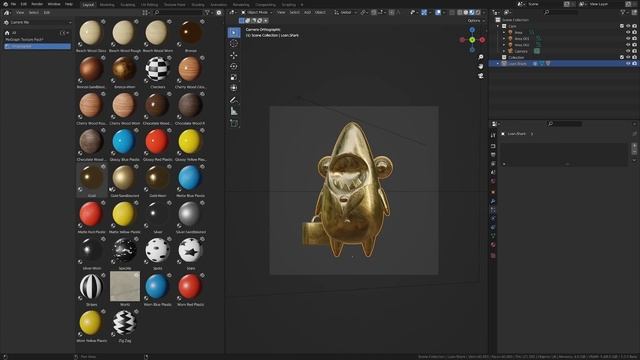640x360 pixels.
Task: Open the File menu
Action: point(13,4)
